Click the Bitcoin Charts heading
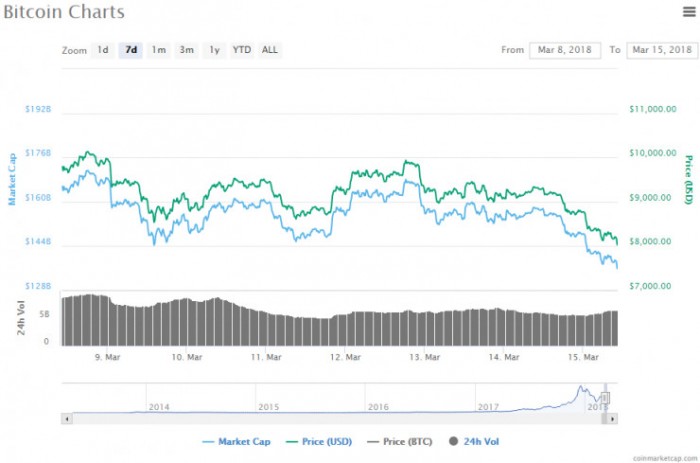This screenshot has width=700, height=463. [64, 12]
